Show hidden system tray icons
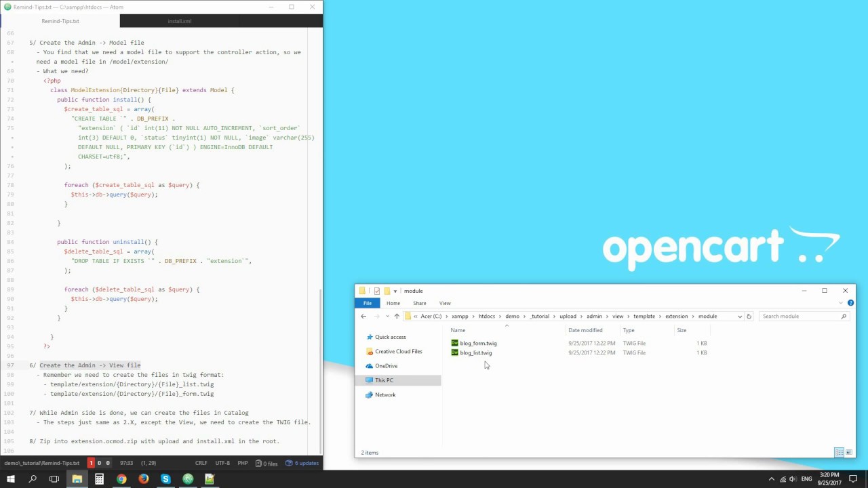868x488 pixels. coord(771,479)
